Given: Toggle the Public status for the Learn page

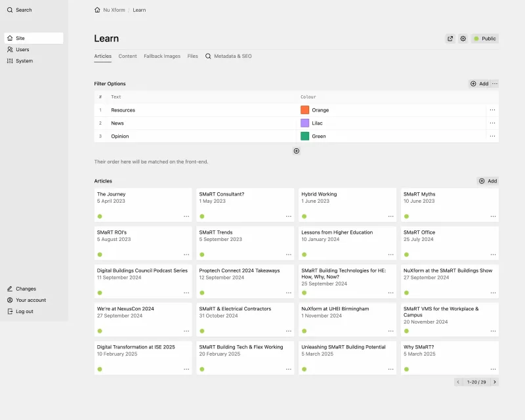Looking at the screenshot, I should click(485, 39).
